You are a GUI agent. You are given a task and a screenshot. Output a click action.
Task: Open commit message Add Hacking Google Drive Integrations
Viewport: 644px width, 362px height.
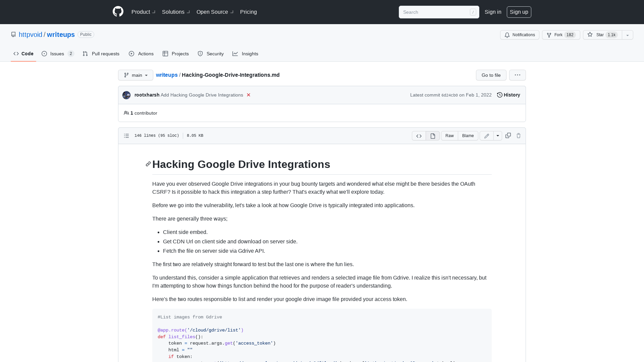(x=202, y=95)
